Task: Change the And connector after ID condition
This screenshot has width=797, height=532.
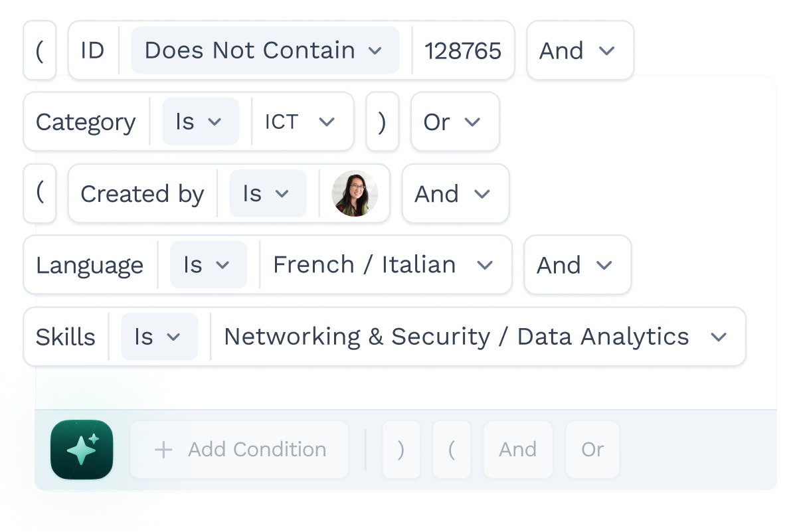Action: pos(580,50)
